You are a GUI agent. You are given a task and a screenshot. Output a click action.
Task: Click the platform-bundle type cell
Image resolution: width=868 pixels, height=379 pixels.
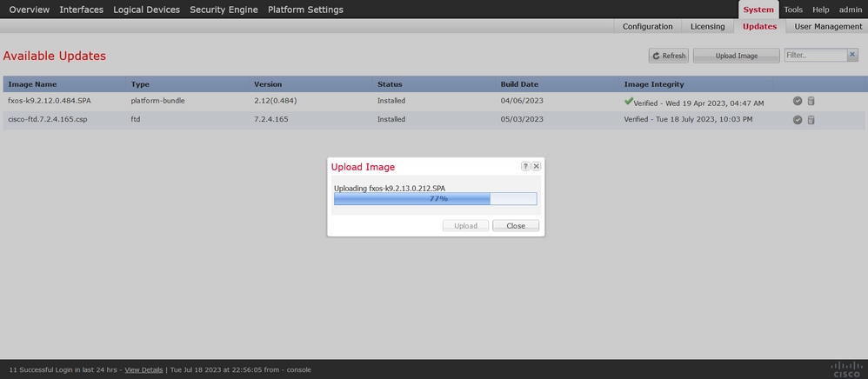(157, 101)
